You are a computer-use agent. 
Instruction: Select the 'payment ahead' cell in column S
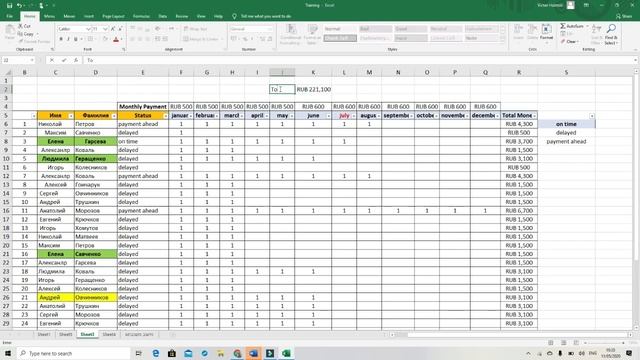tap(566, 141)
